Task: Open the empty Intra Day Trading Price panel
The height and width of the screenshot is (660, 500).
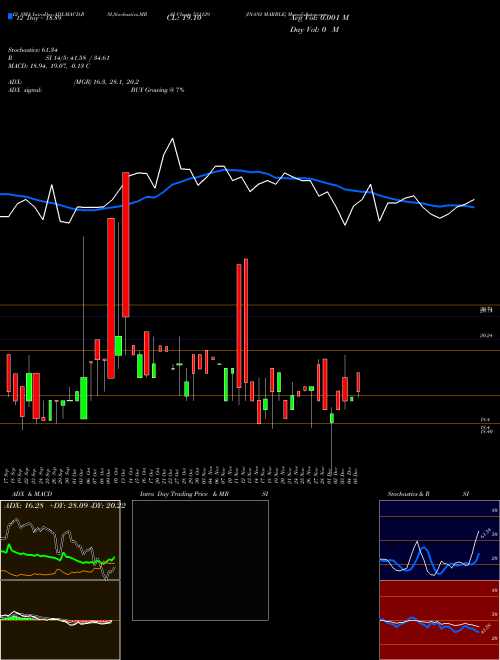Action: [200, 560]
